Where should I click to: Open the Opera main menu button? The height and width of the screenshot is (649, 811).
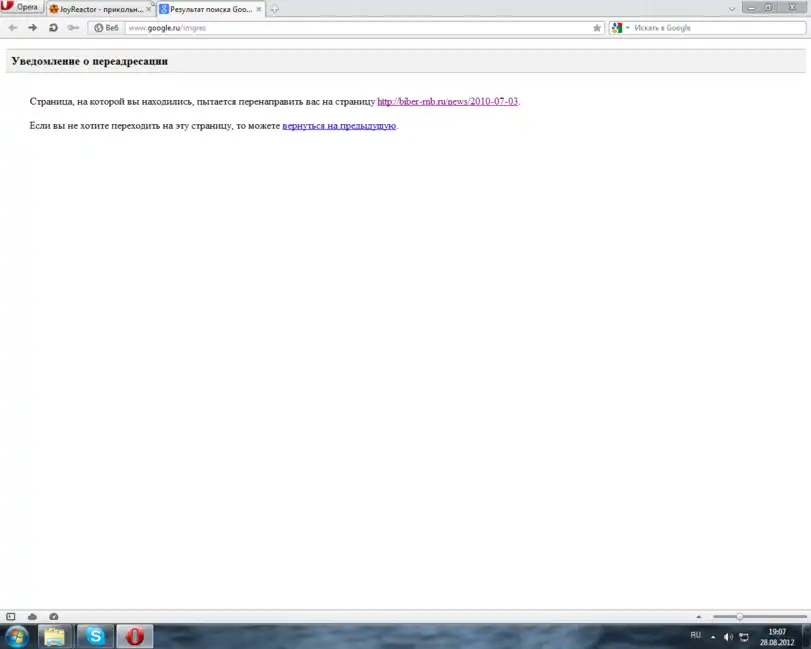[x=21, y=7]
